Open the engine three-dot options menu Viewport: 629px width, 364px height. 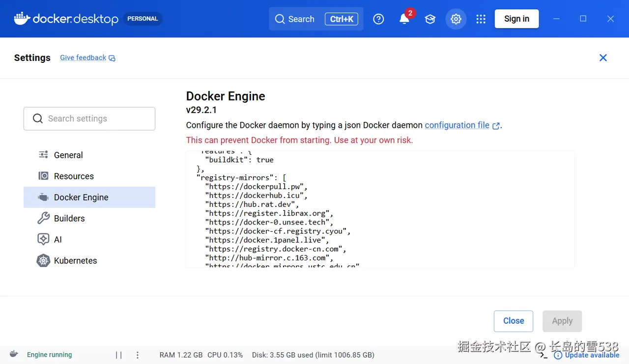point(138,355)
